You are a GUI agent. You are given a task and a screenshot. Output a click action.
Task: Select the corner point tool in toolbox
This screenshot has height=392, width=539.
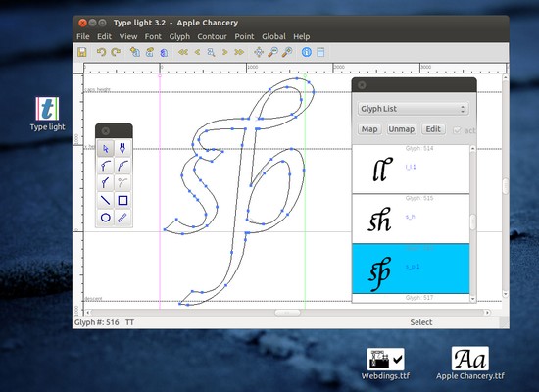click(106, 166)
